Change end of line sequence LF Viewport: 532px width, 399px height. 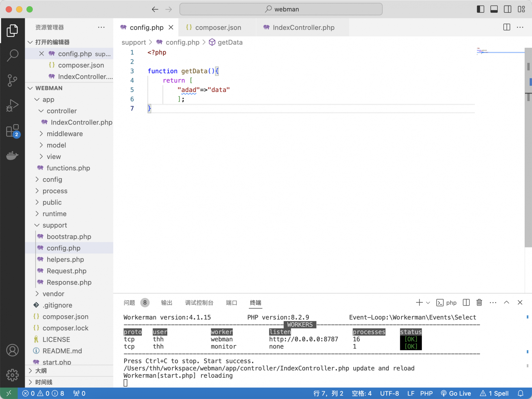click(x=411, y=393)
